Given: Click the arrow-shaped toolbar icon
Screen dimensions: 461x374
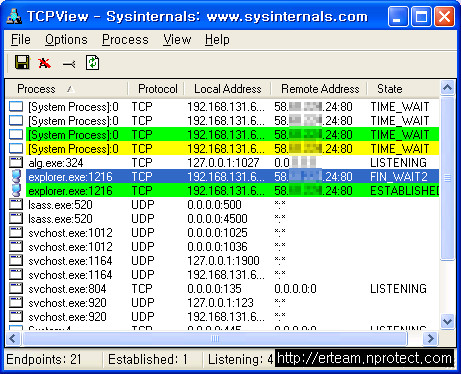Looking at the screenshot, I should 69,63.
